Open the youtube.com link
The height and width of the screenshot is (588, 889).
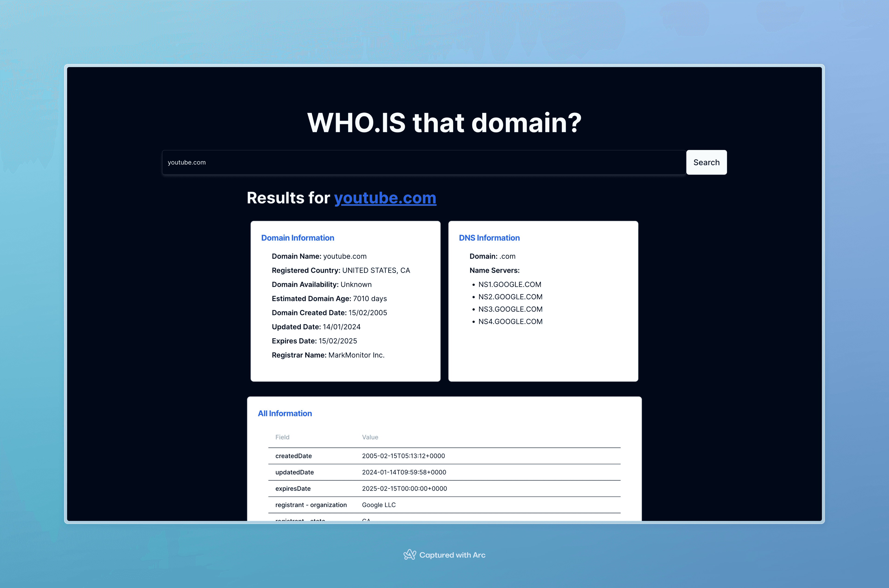385,197
